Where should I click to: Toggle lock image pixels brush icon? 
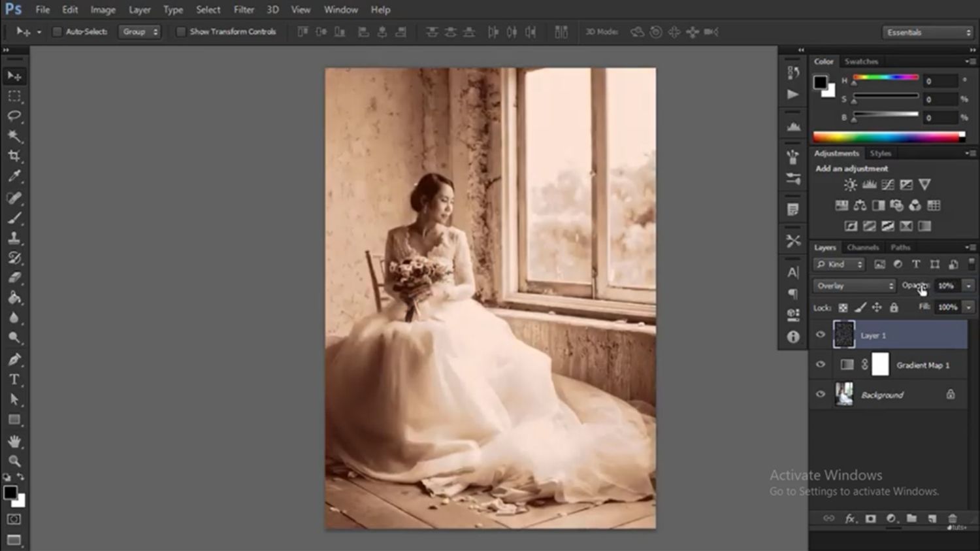tap(860, 307)
